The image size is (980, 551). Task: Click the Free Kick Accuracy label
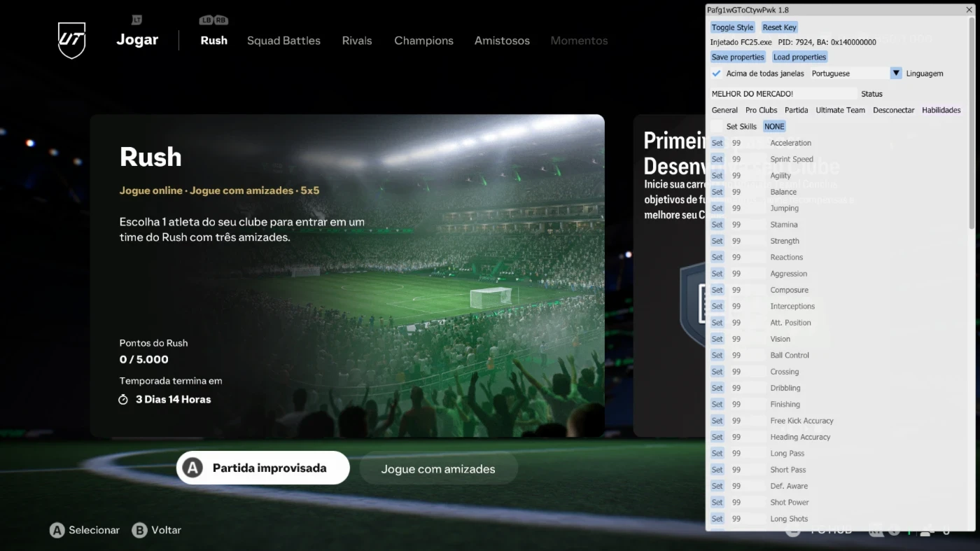click(801, 421)
